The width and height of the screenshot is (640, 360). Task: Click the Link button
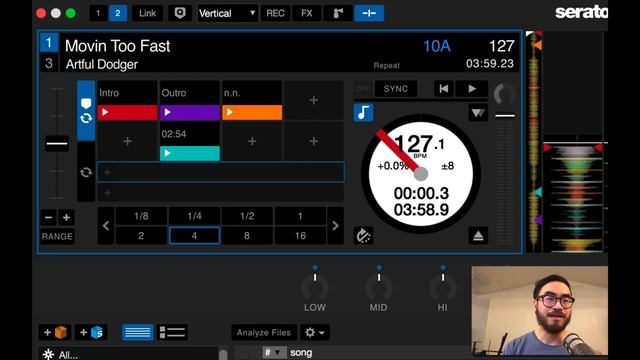pos(147,13)
